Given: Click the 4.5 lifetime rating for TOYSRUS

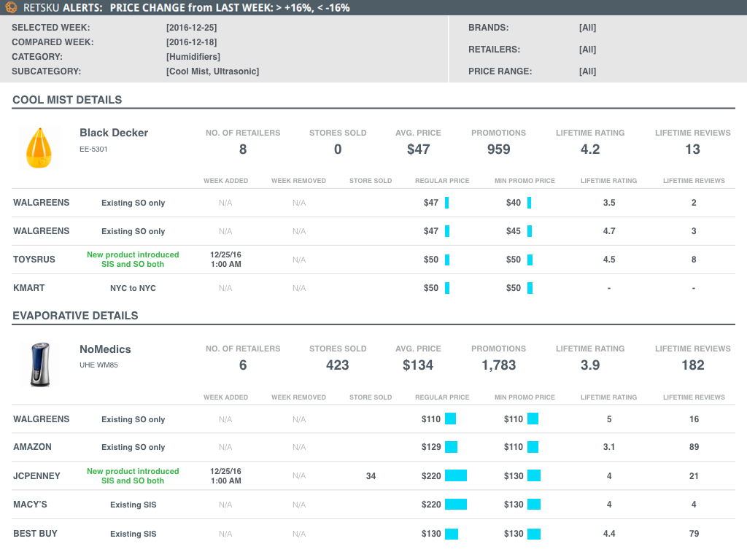Looking at the screenshot, I should (609, 260).
